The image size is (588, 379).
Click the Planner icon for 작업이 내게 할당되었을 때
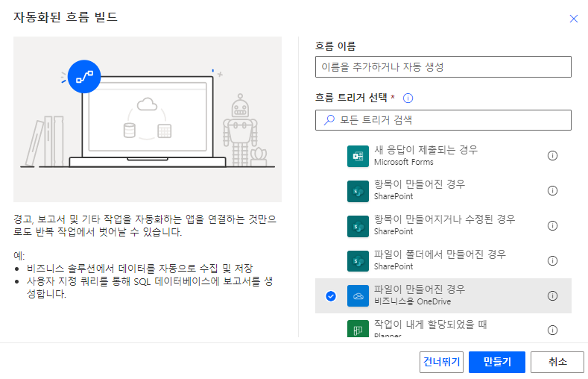click(358, 329)
